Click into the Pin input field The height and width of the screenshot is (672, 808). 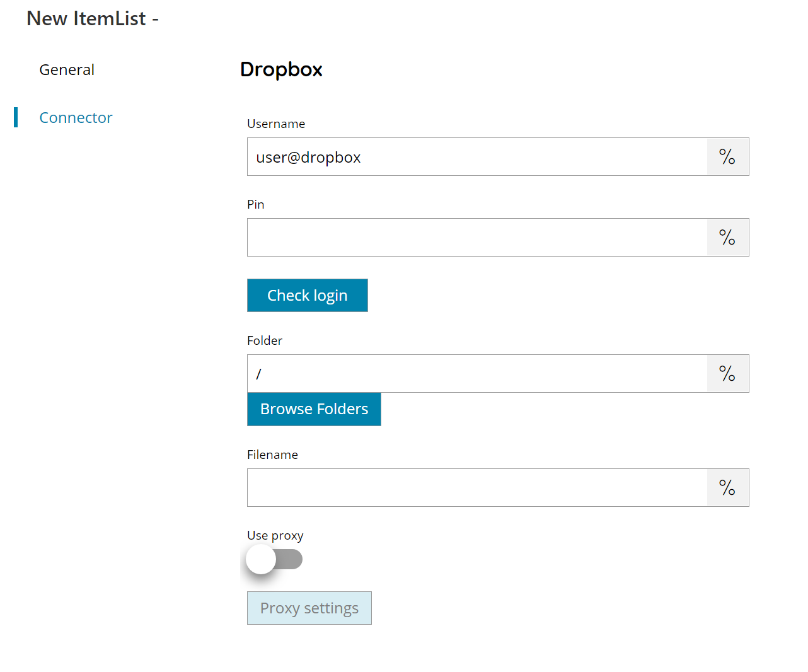477,238
